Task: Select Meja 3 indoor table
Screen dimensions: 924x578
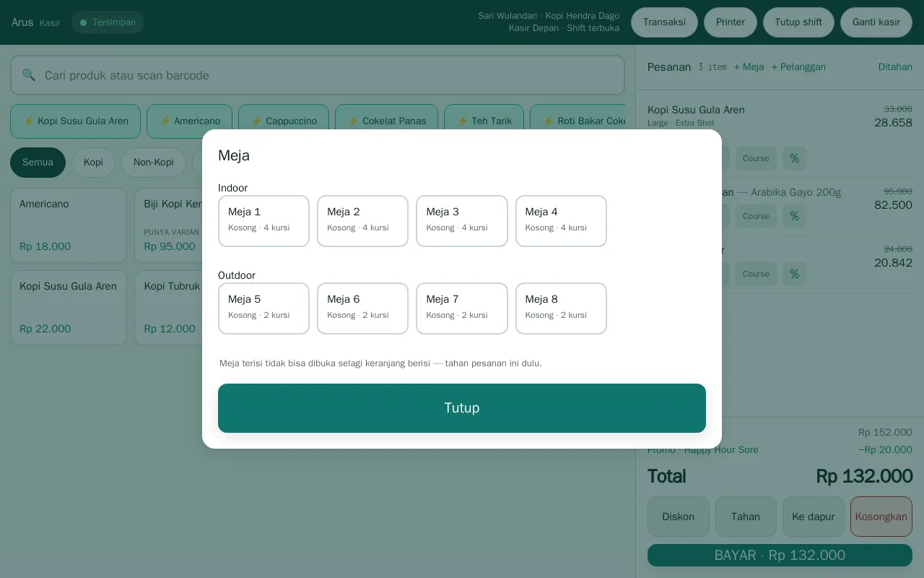Action: [462, 221]
